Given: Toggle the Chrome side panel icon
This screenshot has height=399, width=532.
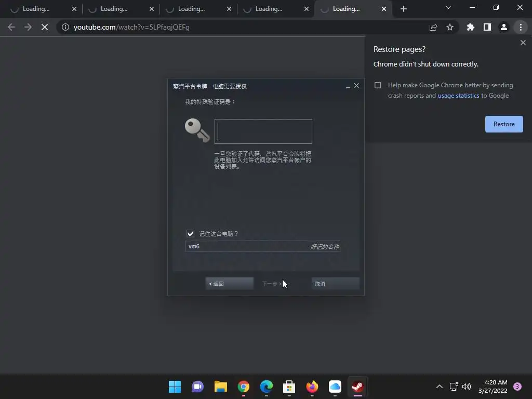Looking at the screenshot, I should [487, 27].
